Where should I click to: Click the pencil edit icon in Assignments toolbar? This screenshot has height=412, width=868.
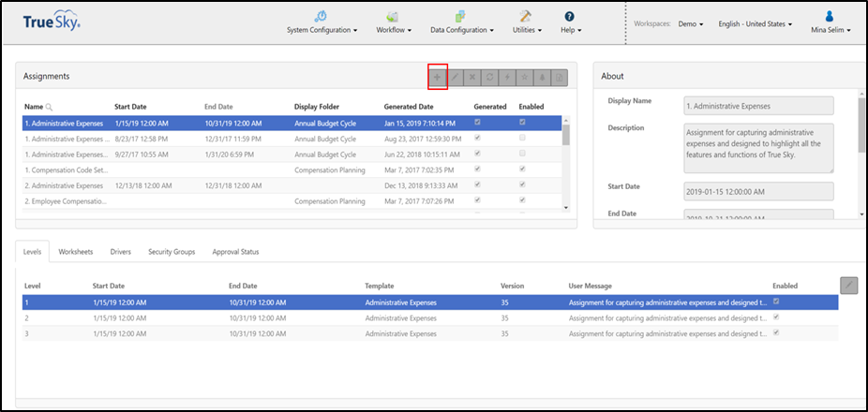[455, 78]
